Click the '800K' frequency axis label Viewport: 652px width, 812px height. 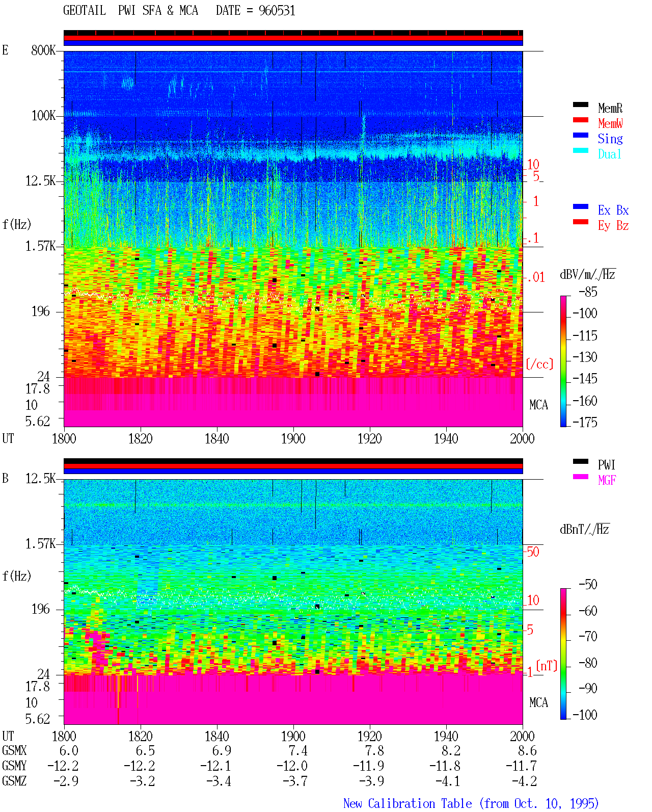click(x=43, y=50)
